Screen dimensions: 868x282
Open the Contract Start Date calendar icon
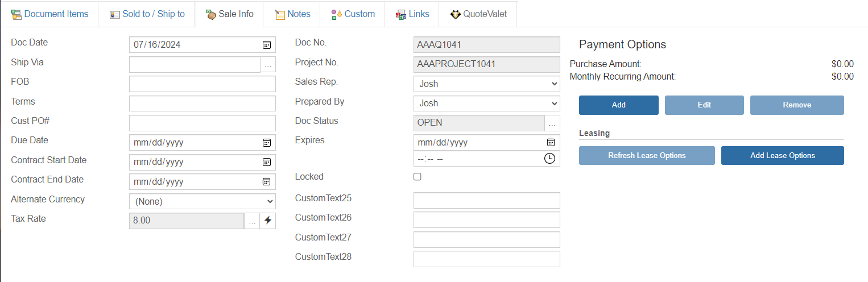[266, 162]
